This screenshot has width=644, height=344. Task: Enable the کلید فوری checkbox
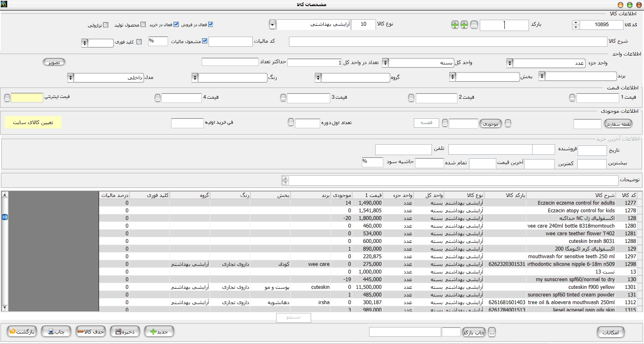click(x=139, y=42)
